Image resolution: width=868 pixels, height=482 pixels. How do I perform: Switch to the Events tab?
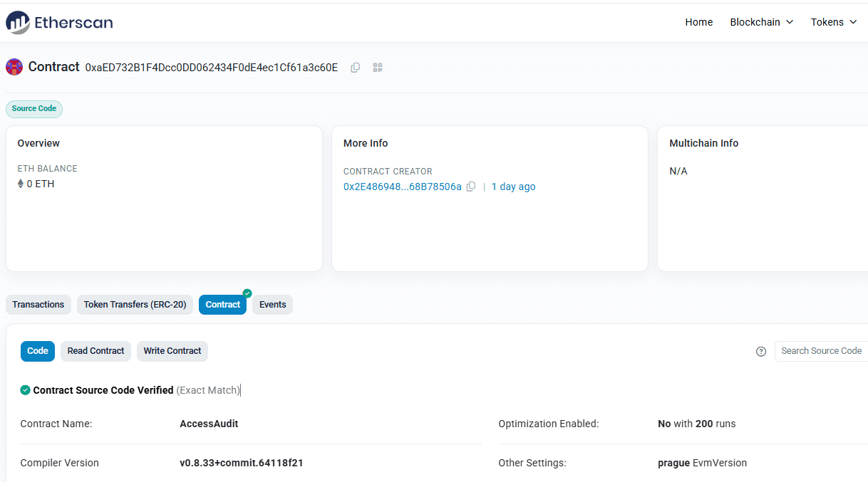pos(272,305)
